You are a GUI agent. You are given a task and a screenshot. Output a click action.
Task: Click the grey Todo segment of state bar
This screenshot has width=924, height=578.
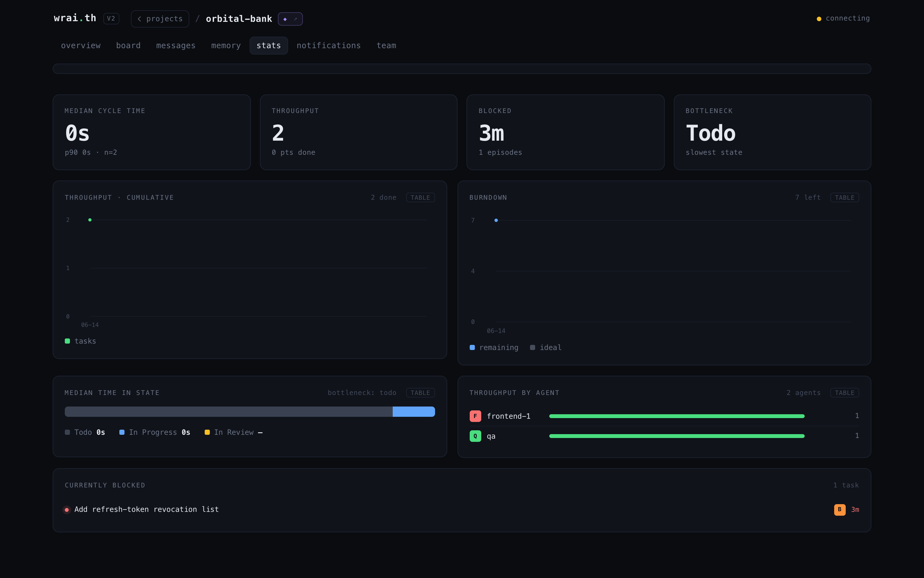(228, 412)
